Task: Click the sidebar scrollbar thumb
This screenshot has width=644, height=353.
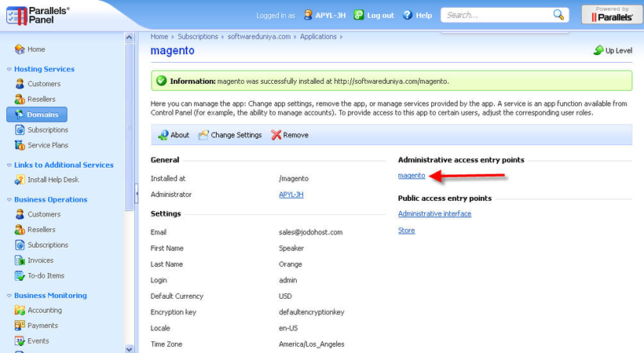Action: 129,127
